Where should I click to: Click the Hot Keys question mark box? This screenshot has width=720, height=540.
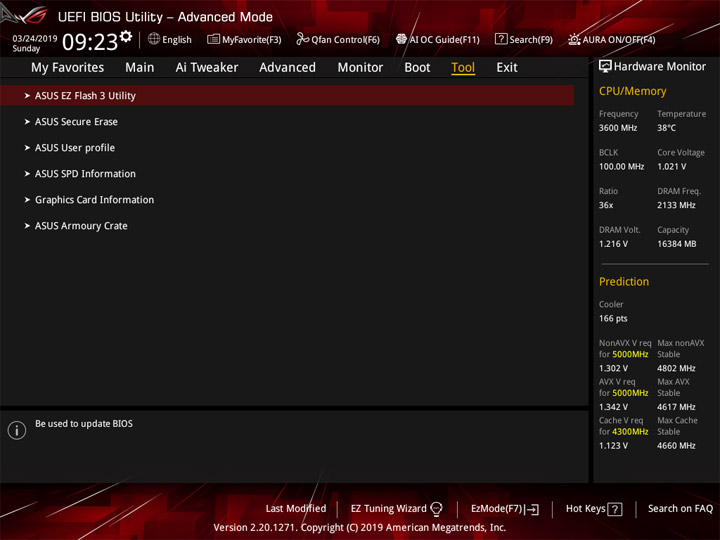point(615,509)
